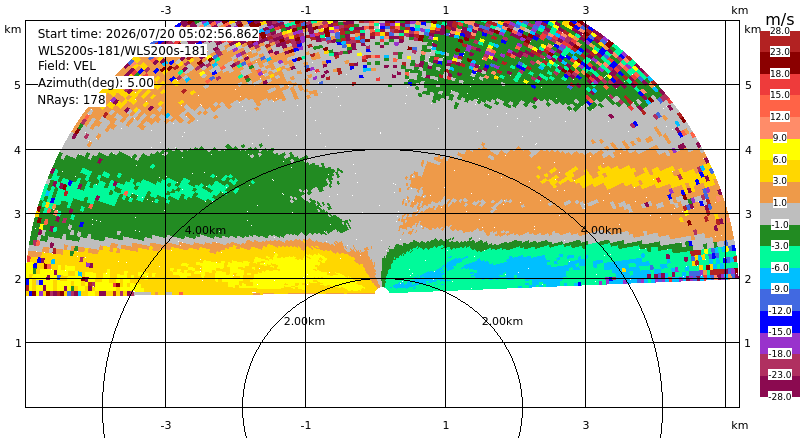Click the right 4.00km range ring label
The height and width of the screenshot is (438, 800).
602,230
